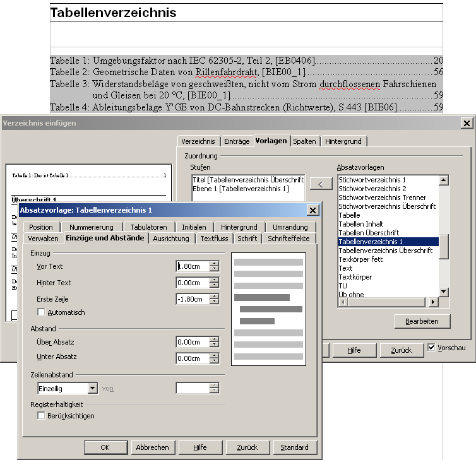Open the Zeilenabstand Einzeilig dropdown
The height and width of the screenshot is (460, 476).
(x=92, y=389)
